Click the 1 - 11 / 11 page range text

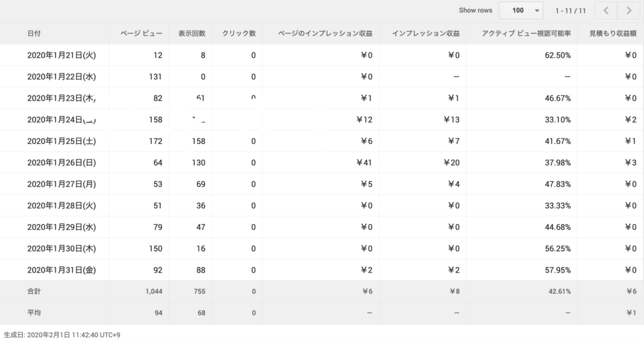click(570, 11)
